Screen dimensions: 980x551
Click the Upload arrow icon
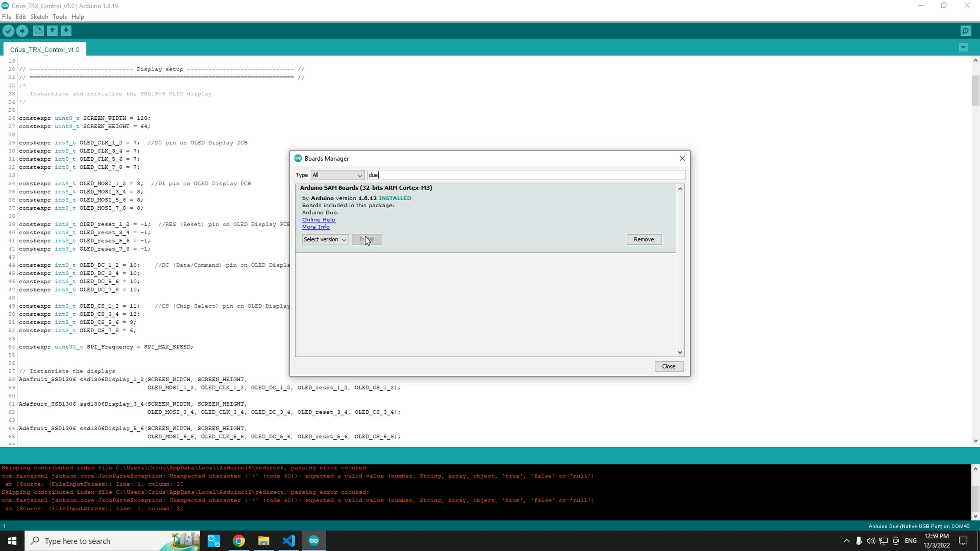[x=22, y=31]
